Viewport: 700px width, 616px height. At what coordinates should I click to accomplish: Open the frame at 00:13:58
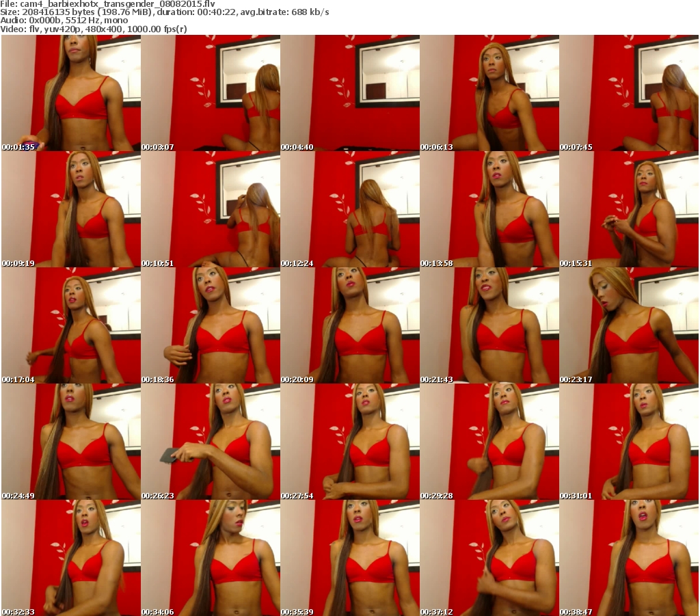click(489, 209)
